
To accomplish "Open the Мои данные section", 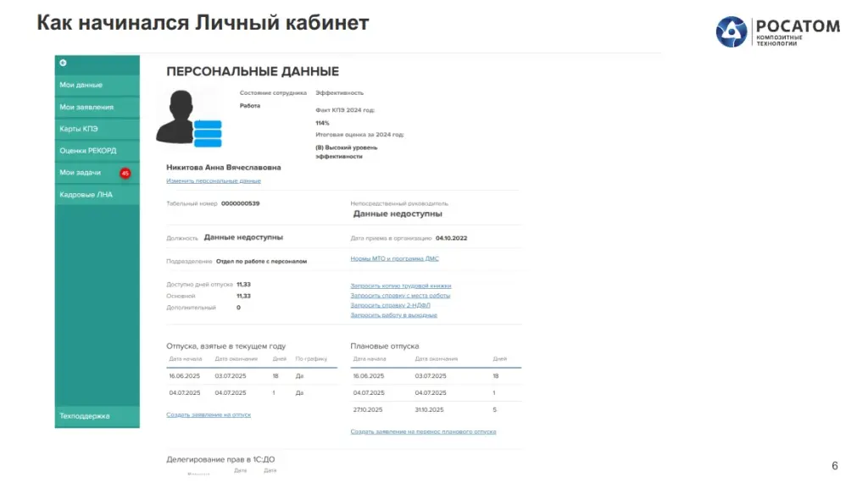I will pyautogui.click(x=81, y=85).
